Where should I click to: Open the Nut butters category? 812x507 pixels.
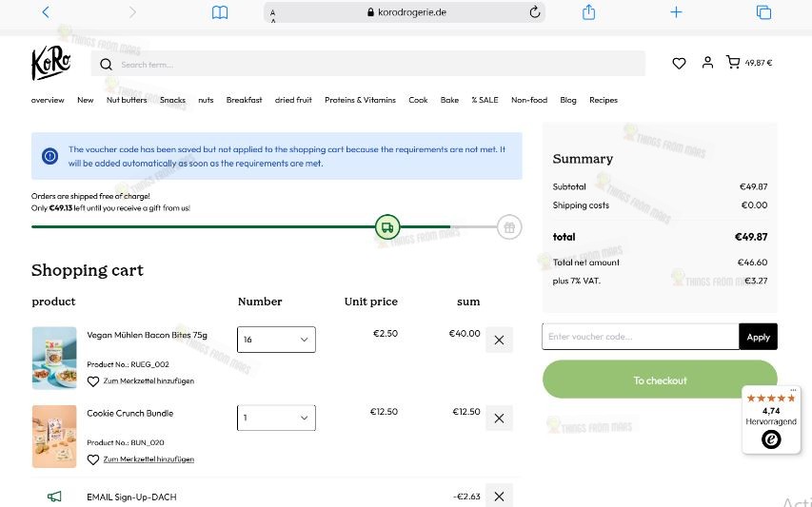[x=127, y=100]
